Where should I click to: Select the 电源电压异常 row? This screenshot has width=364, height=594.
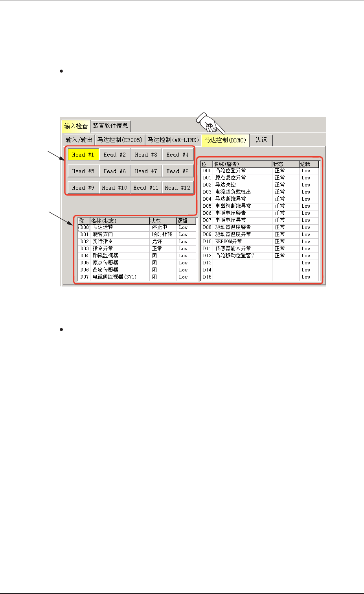click(x=259, y=220)
